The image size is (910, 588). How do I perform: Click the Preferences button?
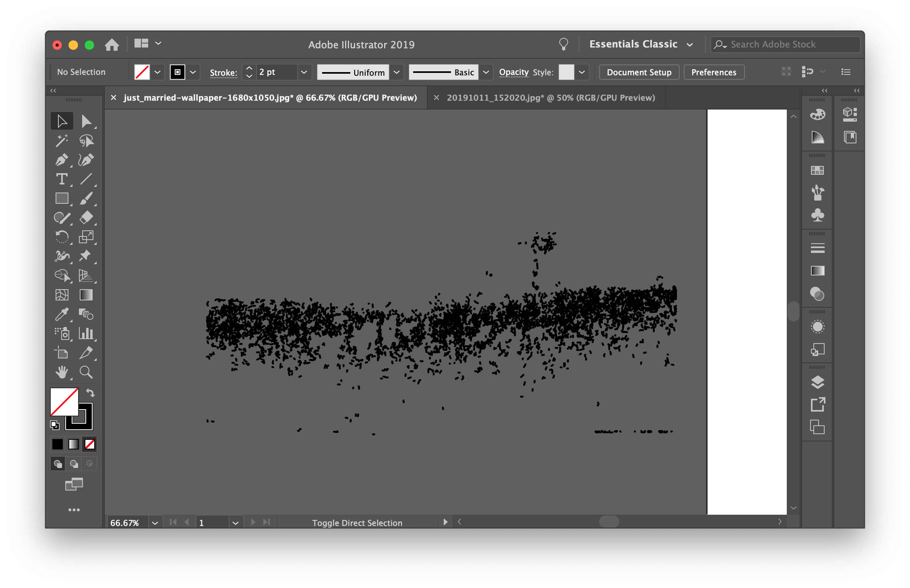[x=714, y=72]
